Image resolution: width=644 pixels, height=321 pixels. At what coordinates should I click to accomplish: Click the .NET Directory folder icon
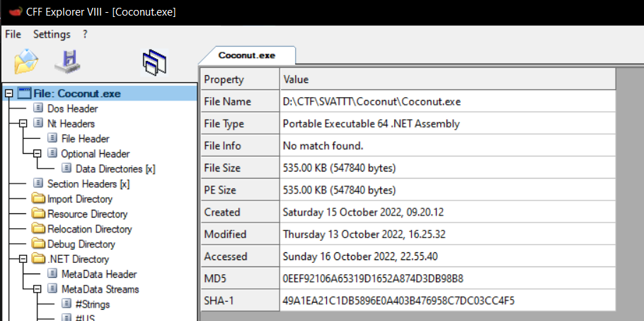pyautogui.click(x=39, y=259)
